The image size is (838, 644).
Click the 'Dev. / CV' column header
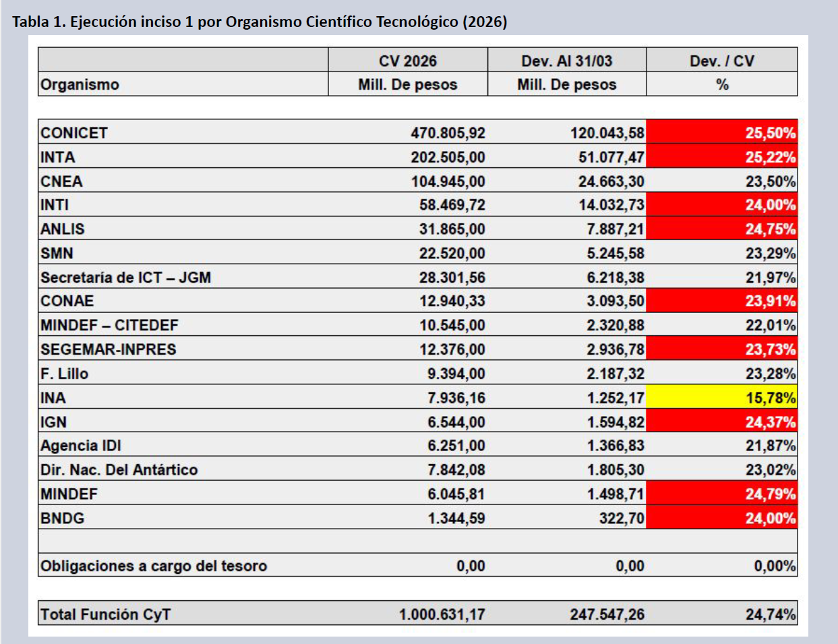pos(721,61)
